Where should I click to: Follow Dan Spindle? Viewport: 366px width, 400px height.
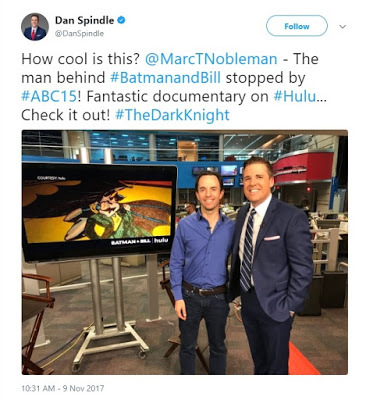(297, 26)
